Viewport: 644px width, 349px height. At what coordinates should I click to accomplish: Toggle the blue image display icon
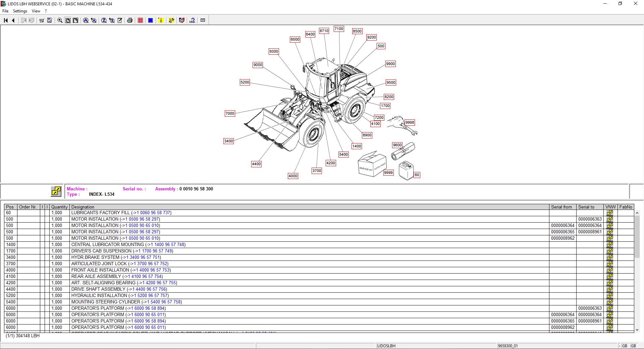coord(150,20)
